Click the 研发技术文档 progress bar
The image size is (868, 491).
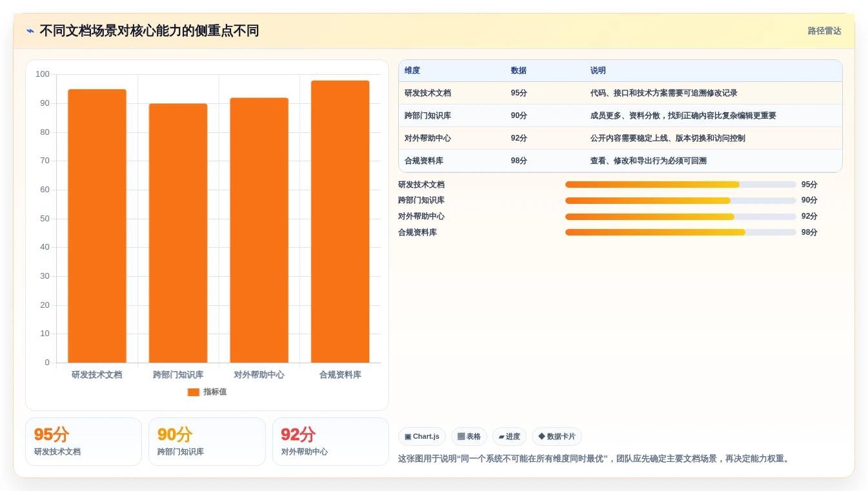[x=681, y=185]
